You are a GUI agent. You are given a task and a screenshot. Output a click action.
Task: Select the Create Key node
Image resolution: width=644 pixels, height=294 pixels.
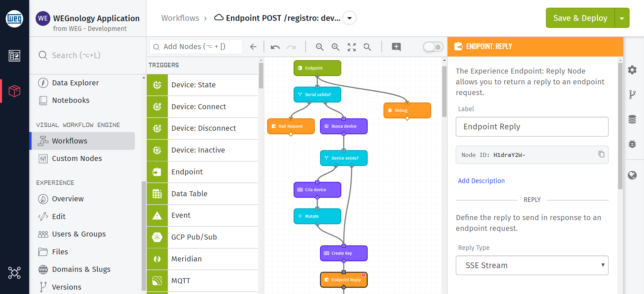coord(343,253)
